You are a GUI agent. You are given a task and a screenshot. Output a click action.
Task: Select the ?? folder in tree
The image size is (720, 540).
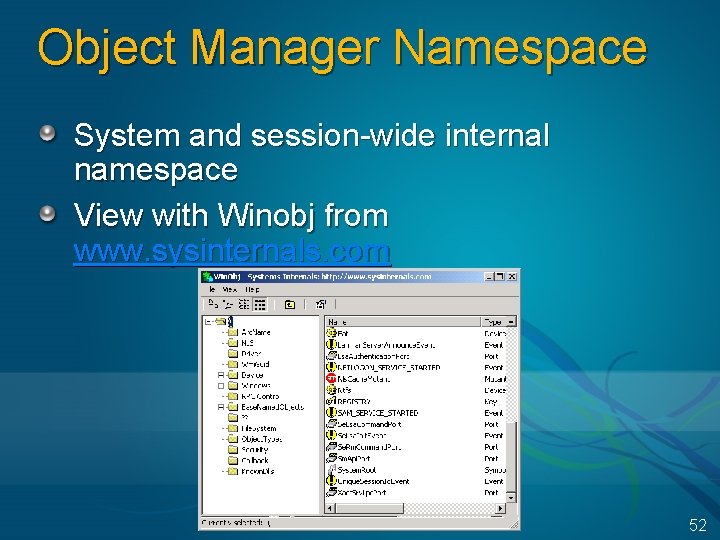coord(245,417)
